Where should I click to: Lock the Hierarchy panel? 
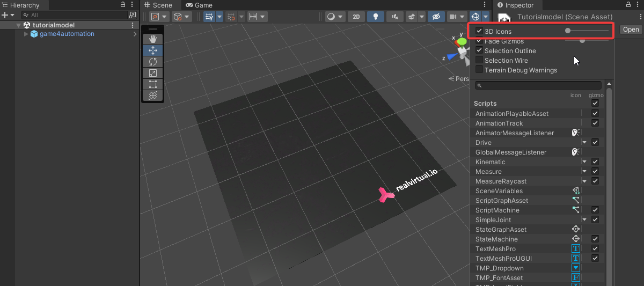pyautogui.click(x=123, y=5)
